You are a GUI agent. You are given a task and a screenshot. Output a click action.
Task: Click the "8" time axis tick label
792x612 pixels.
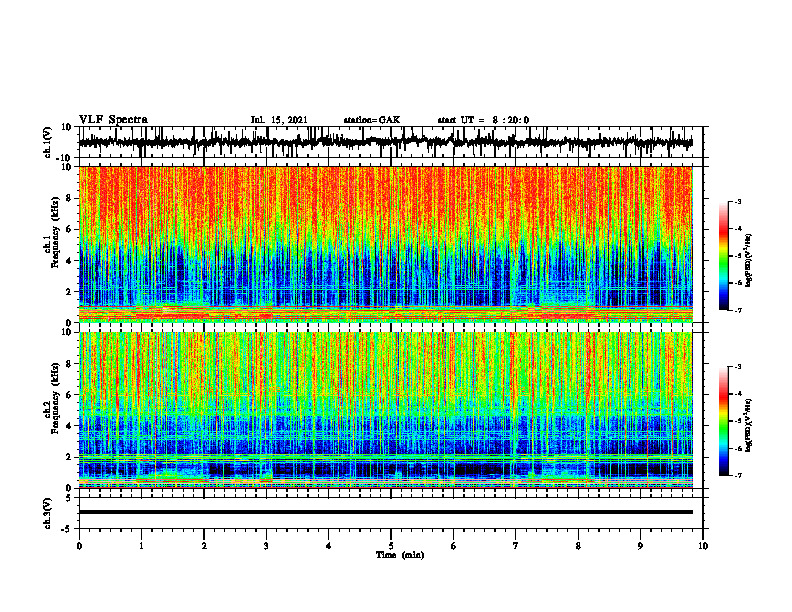coord(578,546)
